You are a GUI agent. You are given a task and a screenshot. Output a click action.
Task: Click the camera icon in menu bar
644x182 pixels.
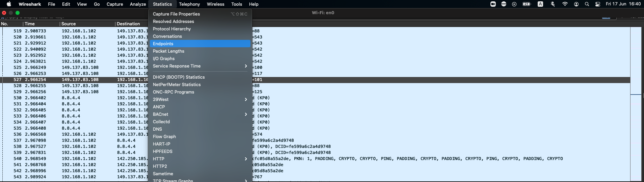tap(493, 4)
